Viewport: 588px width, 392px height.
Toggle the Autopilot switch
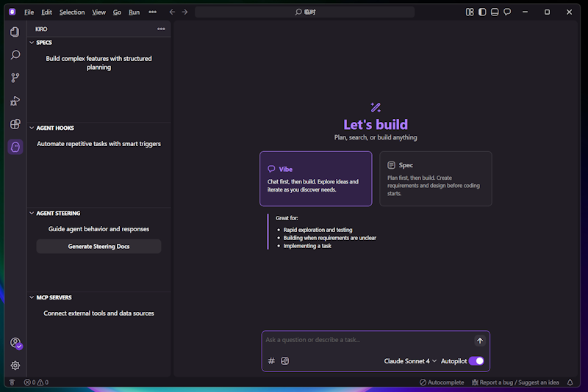tap(476, 360)
